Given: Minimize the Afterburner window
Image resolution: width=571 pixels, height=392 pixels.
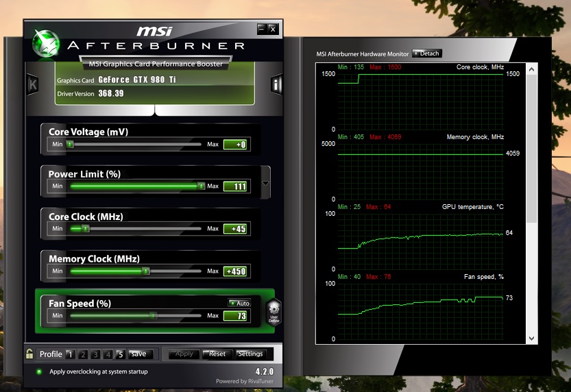Looking at the screenshot, I should [262, 29].
